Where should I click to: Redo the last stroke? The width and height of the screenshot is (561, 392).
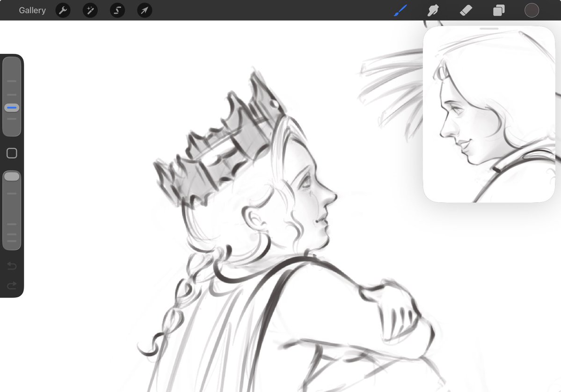(12, 285)
